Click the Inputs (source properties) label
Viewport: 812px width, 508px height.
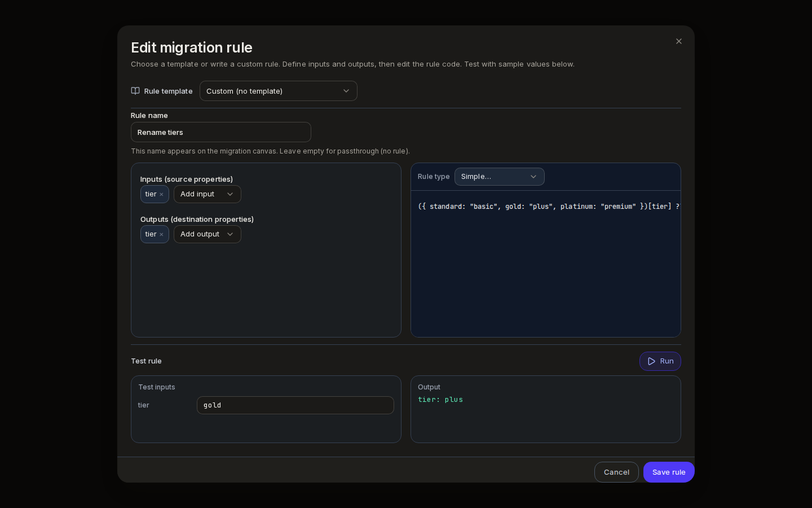(187, 179)
